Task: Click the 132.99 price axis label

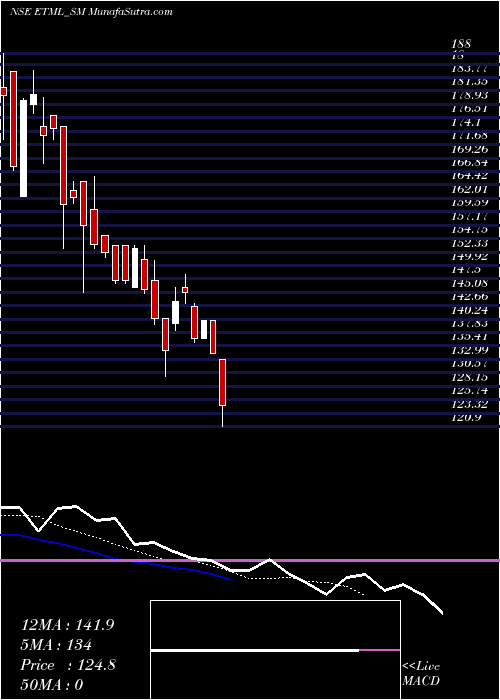Action: 469,350
